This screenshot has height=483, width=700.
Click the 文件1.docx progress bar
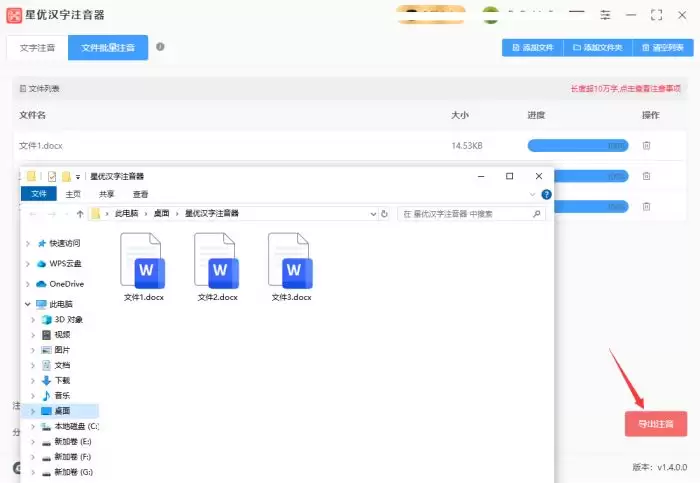[578, 146]
